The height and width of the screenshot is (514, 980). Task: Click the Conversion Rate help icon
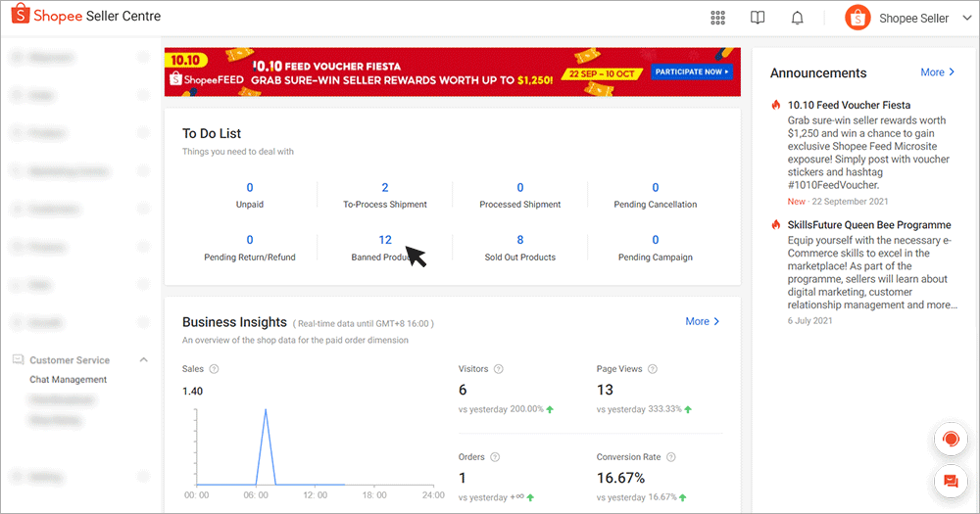point(670,457)
